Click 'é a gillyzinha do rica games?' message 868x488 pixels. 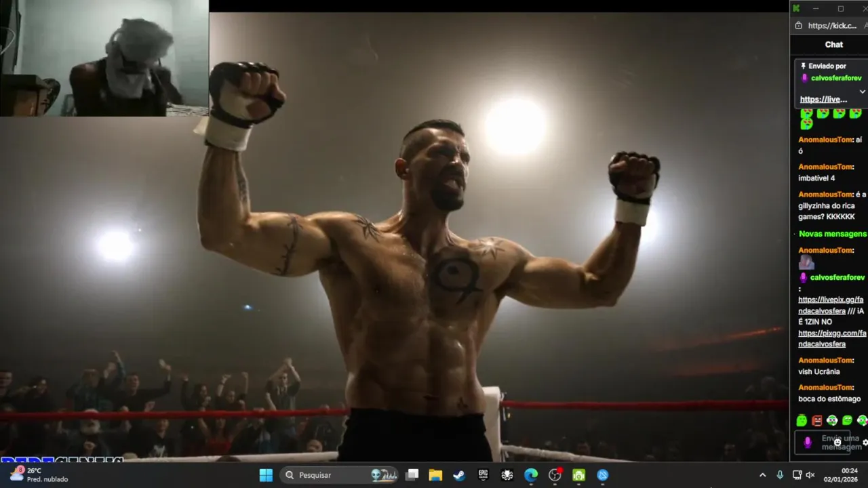click(x=832, y=205)
